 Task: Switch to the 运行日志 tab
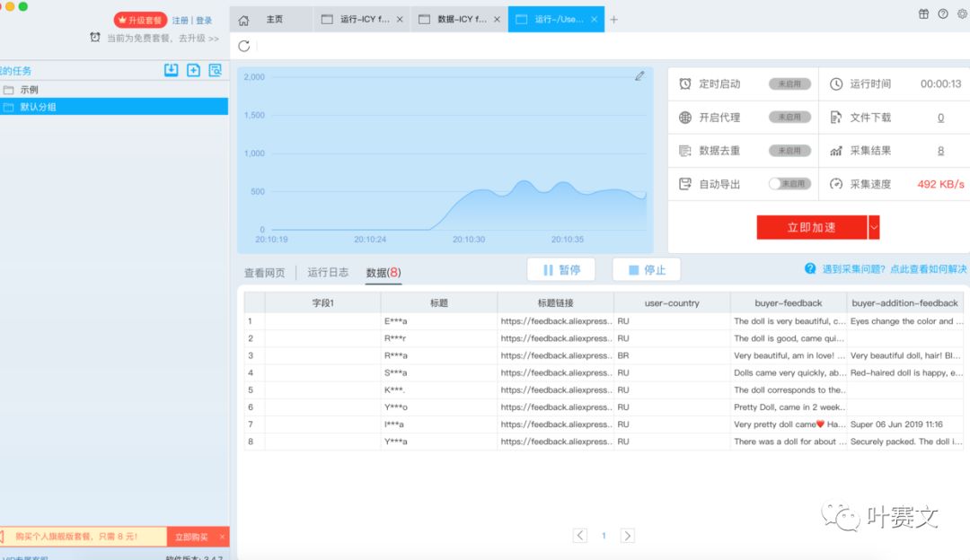328,272
